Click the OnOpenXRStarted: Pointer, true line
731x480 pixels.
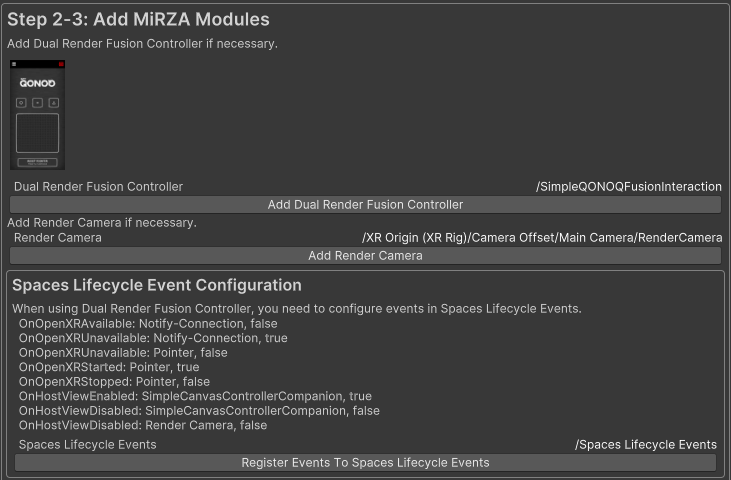coord(109,367)
